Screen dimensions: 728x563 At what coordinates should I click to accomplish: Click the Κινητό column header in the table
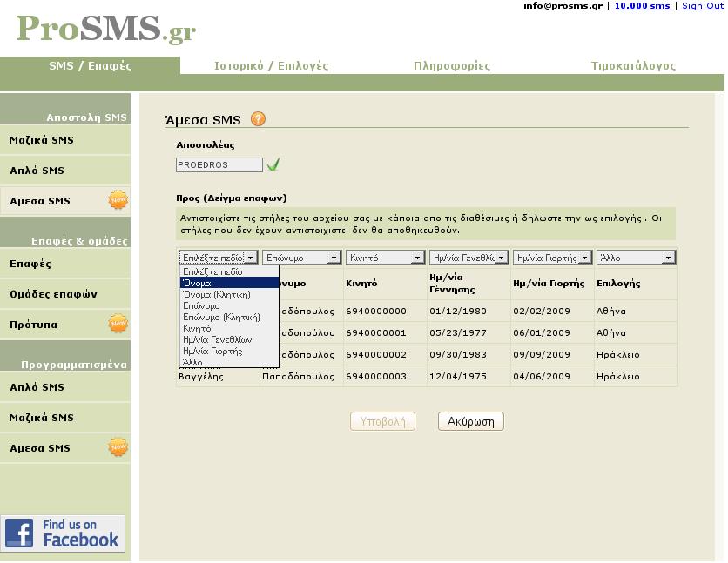[361, 284]
